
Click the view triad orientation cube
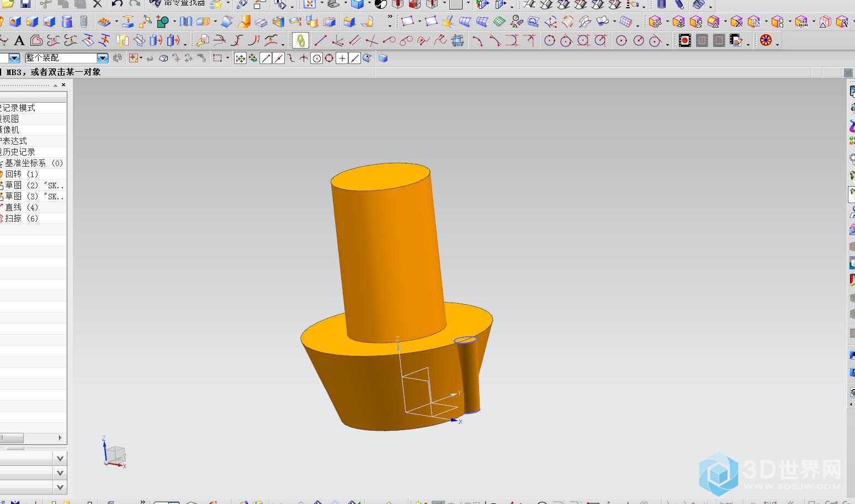[x=115, y=454]
